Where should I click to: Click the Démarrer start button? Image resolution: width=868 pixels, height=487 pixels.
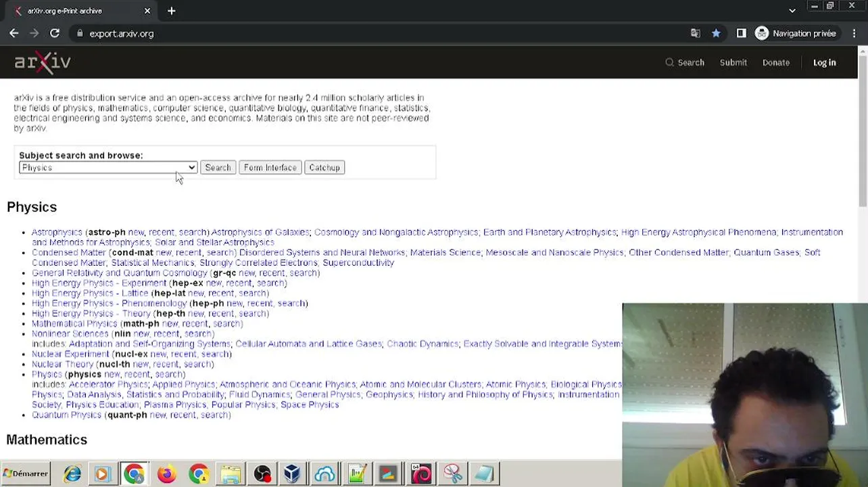[26, 473]
